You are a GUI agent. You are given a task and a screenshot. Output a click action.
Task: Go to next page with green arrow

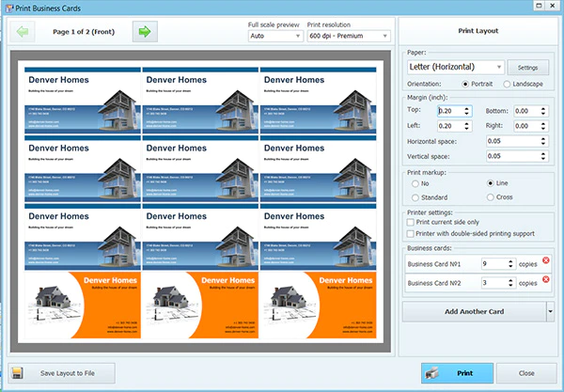145,32
